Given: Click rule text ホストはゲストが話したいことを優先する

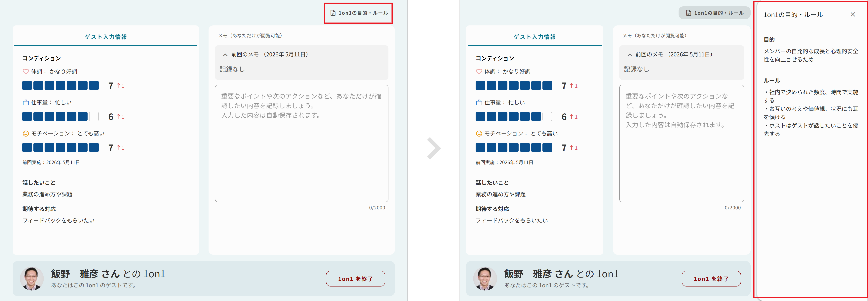Looking at the screenshot, I should pyautogui.click(x=811, y=130).
